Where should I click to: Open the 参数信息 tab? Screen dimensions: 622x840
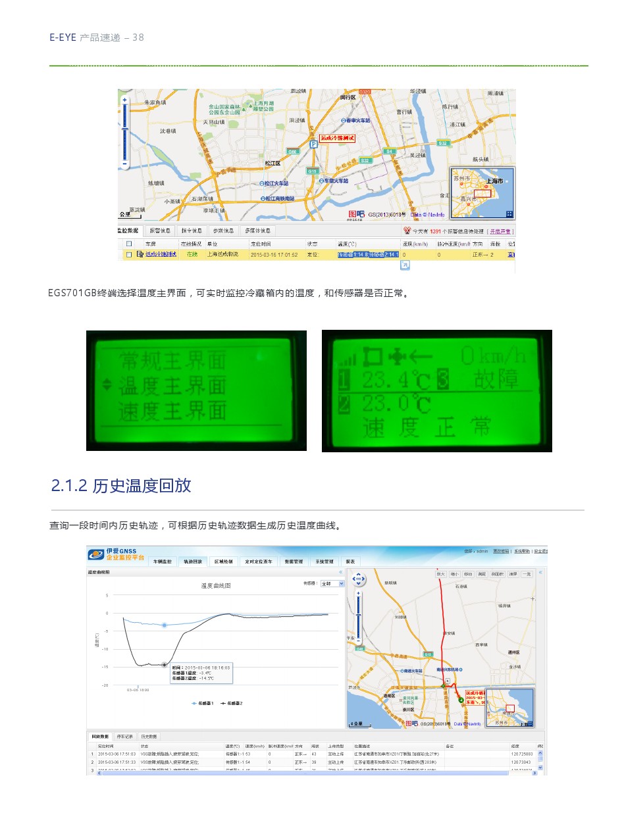(222, 231)
